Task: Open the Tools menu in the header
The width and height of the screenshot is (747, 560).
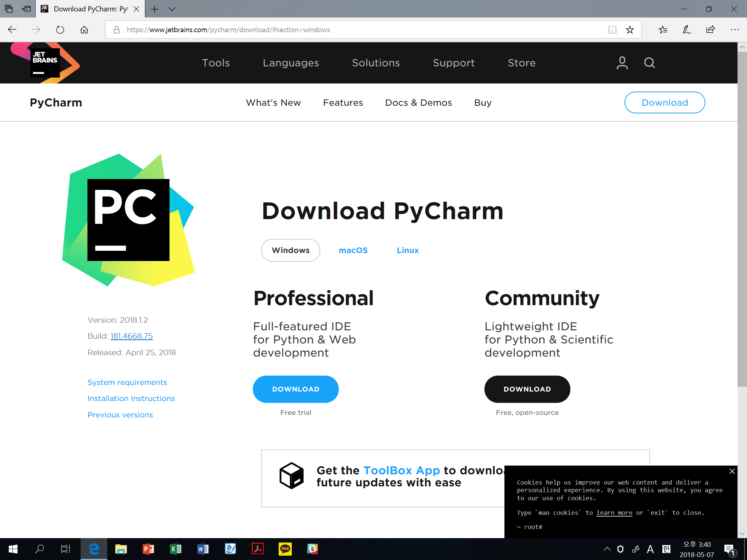Action: pos(216,63)
